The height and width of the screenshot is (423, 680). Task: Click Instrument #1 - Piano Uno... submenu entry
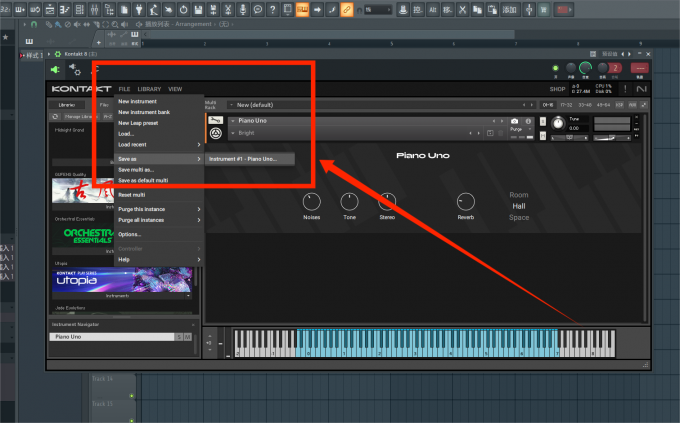(250, 159)
